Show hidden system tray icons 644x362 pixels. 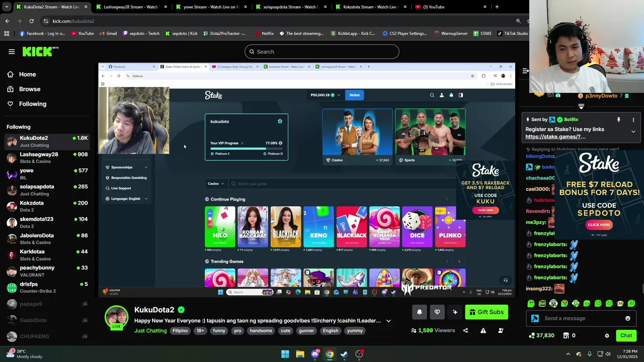click(568, 354)
